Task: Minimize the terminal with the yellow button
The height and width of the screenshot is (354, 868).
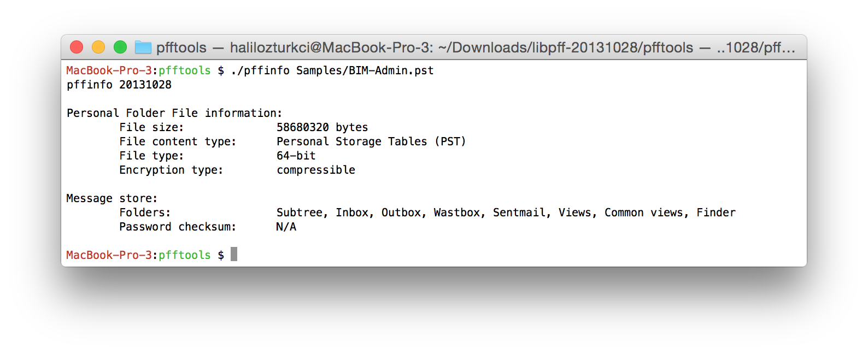Action: [98, 48]
